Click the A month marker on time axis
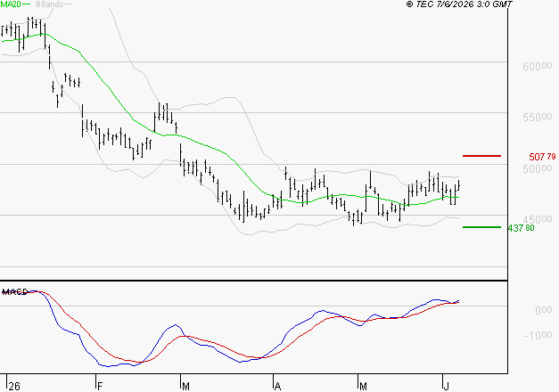 pyautogui.click(x=278, y=387)
